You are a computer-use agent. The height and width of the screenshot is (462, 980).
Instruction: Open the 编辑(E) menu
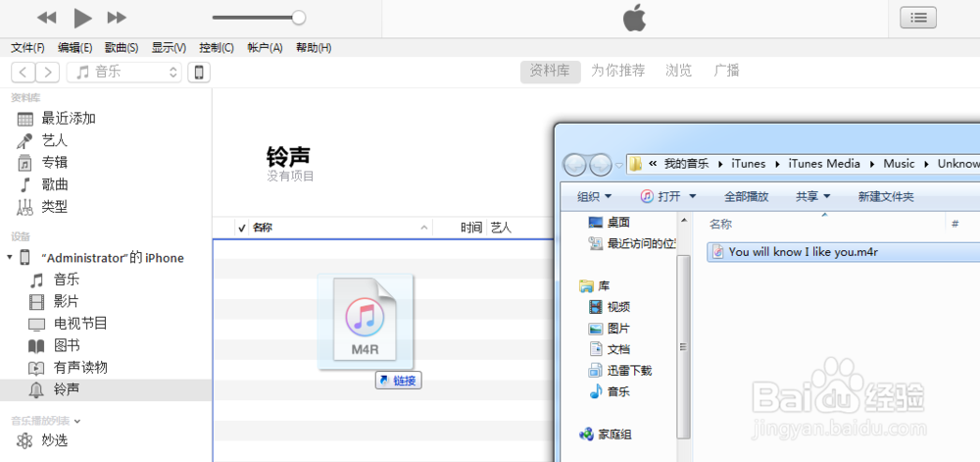pyautogui.click(x=75, y=47)
